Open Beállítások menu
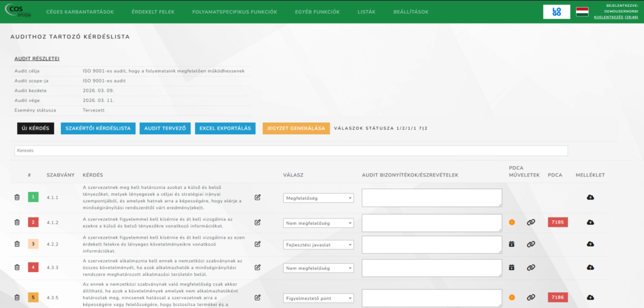644x308 pixels. click(411, 12)
